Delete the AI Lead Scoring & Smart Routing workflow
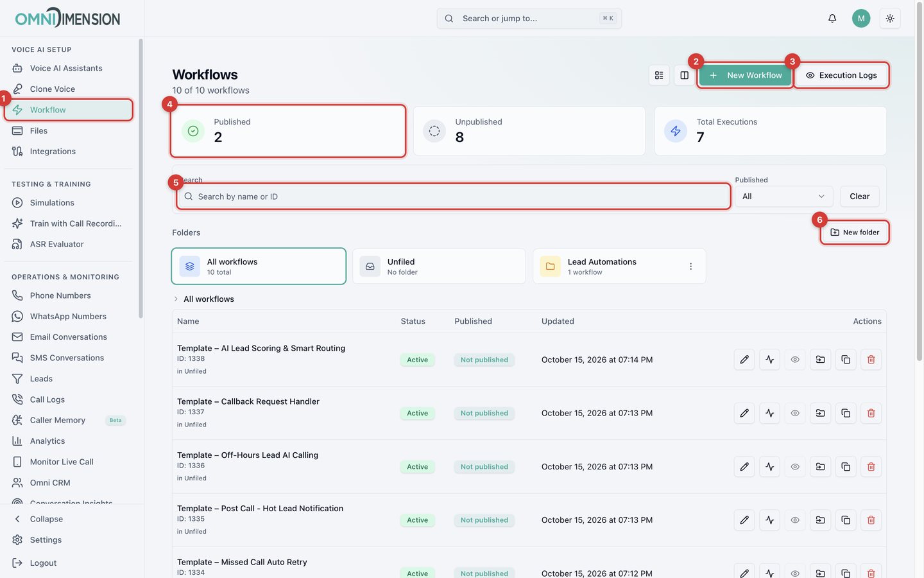Viewport: 924px width, 578px height. [x=871, y=360]
